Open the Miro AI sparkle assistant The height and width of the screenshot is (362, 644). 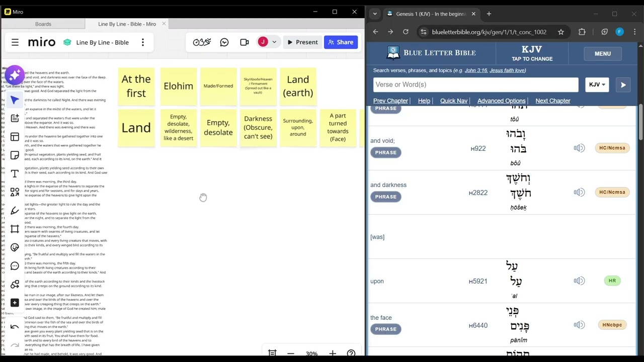[x=15, y=75]
